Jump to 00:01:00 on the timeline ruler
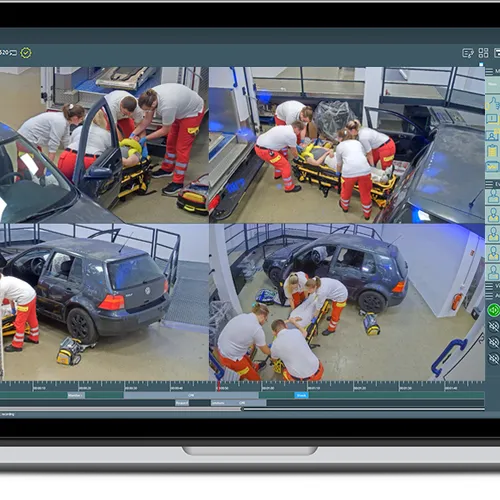Viewport: 500px width, 500px height. (268, 388)
